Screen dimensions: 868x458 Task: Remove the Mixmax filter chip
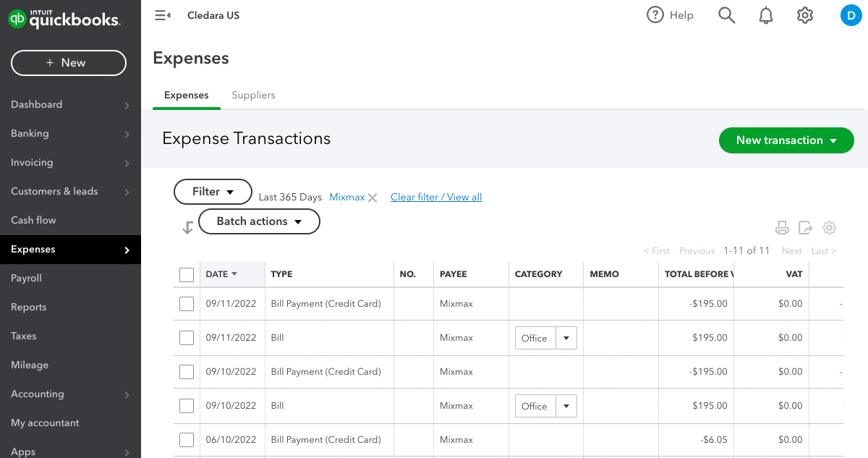373,198
